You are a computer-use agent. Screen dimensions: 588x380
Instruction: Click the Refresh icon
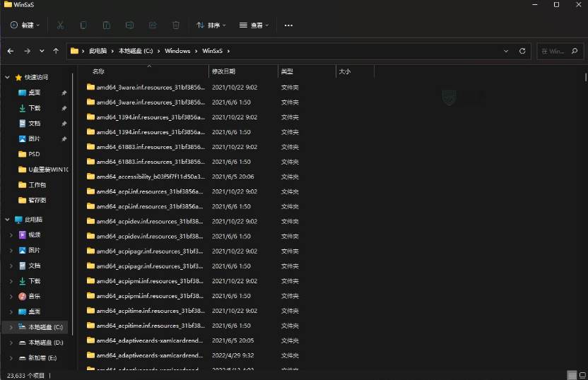(x=522, y=51)
